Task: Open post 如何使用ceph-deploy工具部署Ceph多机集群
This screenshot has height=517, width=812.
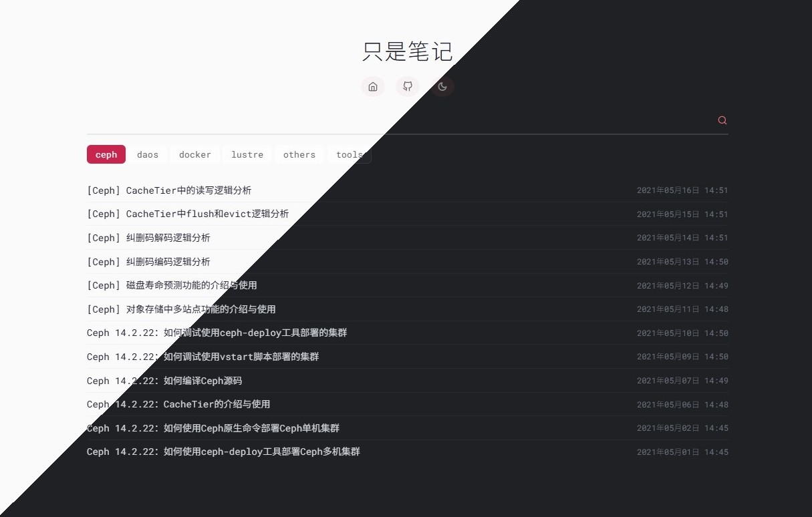Action: [223, 452]
